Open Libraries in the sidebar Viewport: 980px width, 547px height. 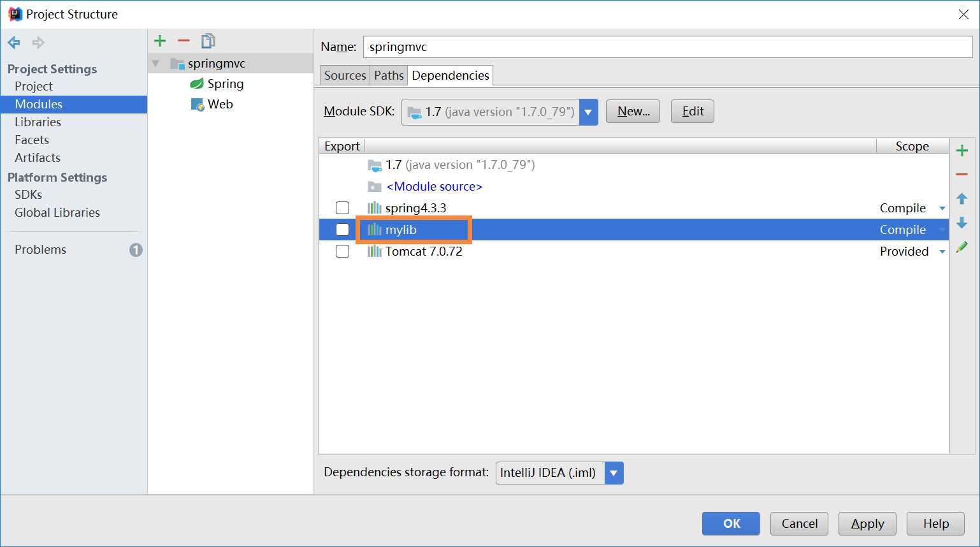[x=38, y=122]
